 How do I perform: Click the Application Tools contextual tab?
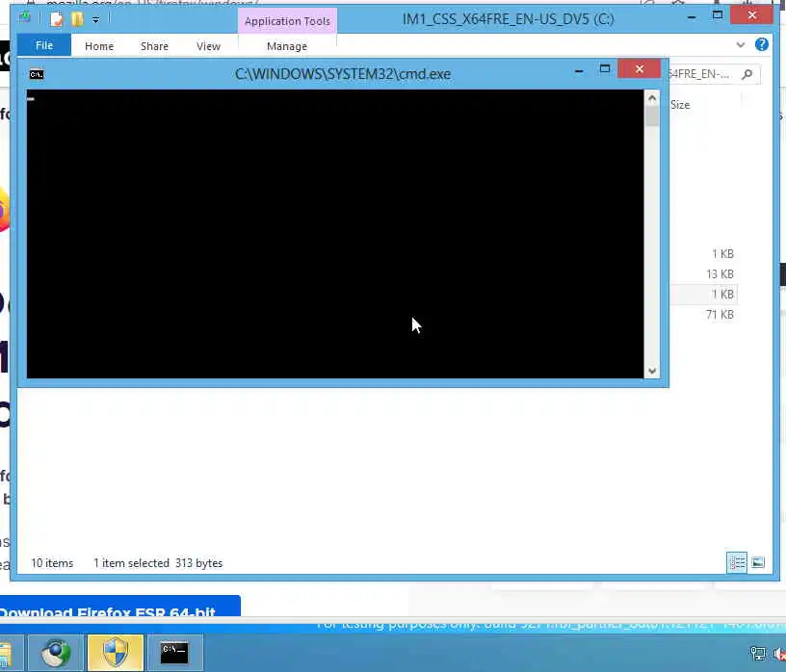tap(287, 21)
